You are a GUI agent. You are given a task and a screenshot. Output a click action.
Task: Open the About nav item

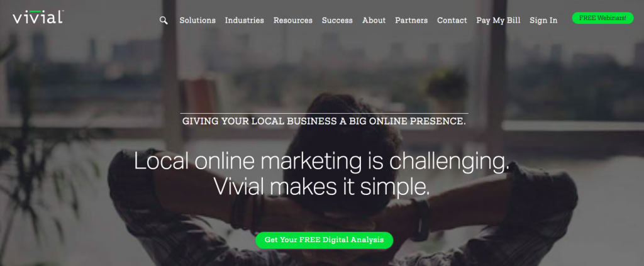point(374,20)
